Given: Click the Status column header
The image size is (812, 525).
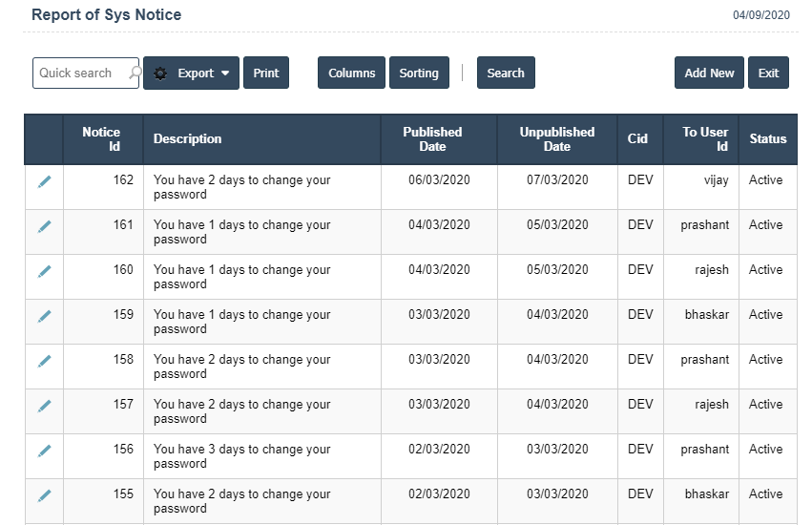Looking at the screenshot, I should click(767, 139).
